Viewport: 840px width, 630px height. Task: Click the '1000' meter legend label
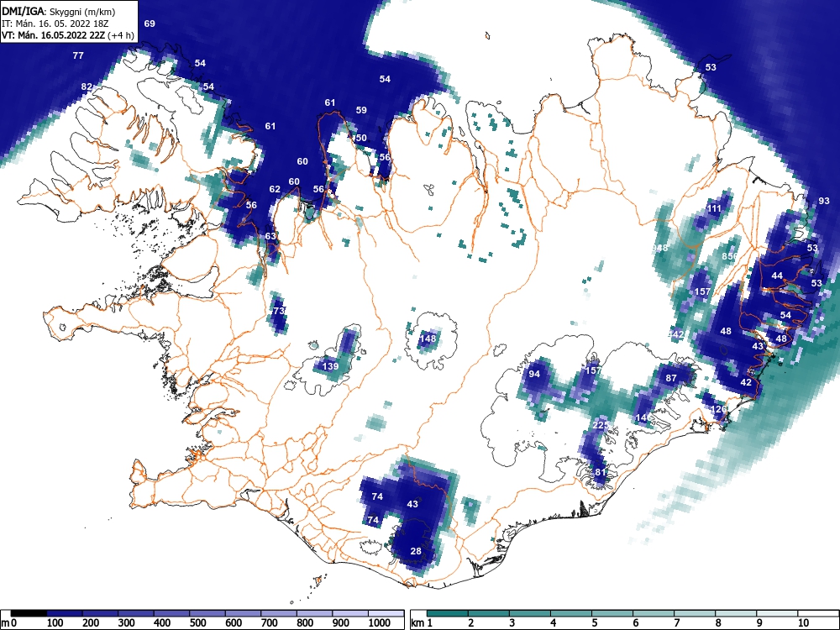[x=380, y=623]
